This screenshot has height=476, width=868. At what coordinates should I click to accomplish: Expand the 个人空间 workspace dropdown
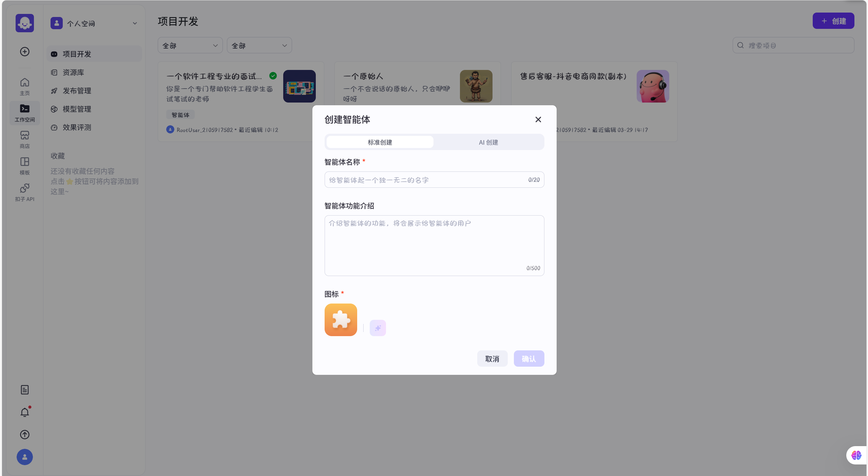click(x=94, y=23)
